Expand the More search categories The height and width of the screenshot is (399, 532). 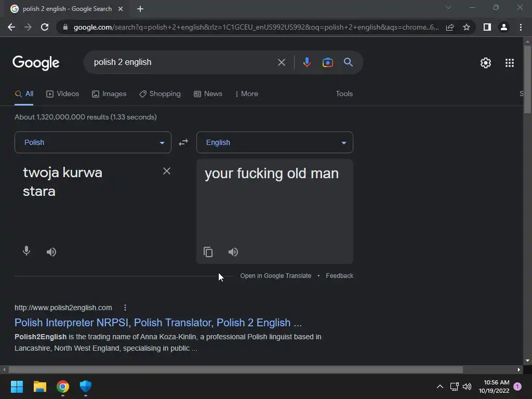[x=247, y=94]
